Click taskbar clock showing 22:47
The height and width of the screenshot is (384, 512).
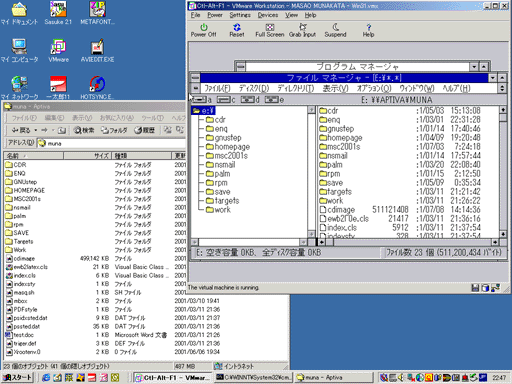click(499, 378)
